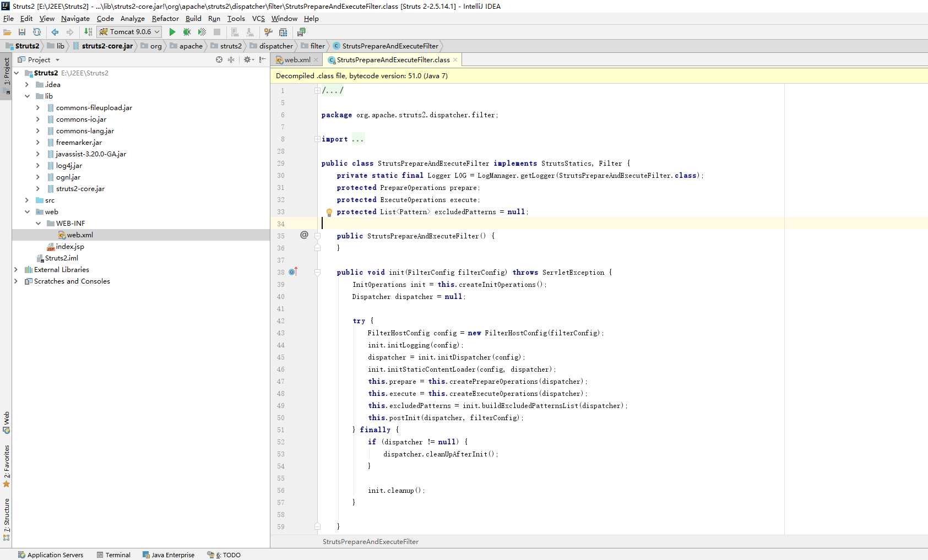This screenshot has width=928, height=560.
Task: Click the struts2-core.jar breadcrumb
Action: (x=103, y=46)
